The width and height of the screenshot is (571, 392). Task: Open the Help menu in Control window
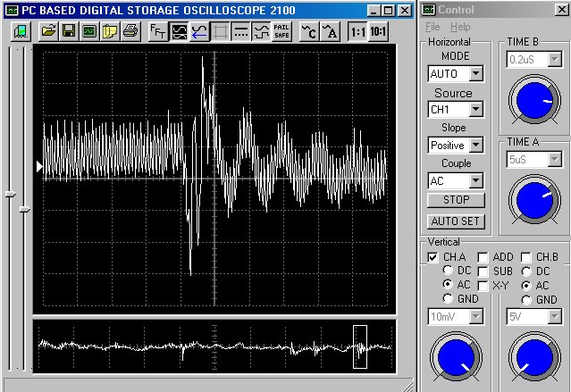pyautogui.click(x=460, y=27)
